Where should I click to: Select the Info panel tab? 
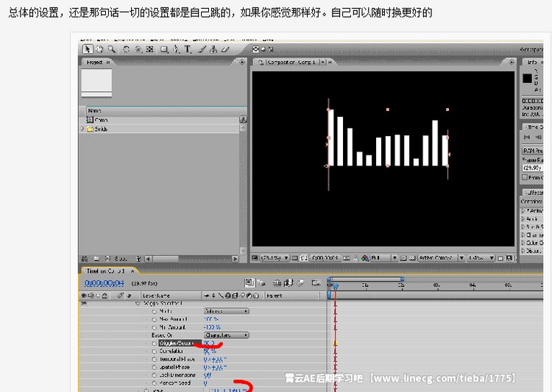tap(532, 62)
